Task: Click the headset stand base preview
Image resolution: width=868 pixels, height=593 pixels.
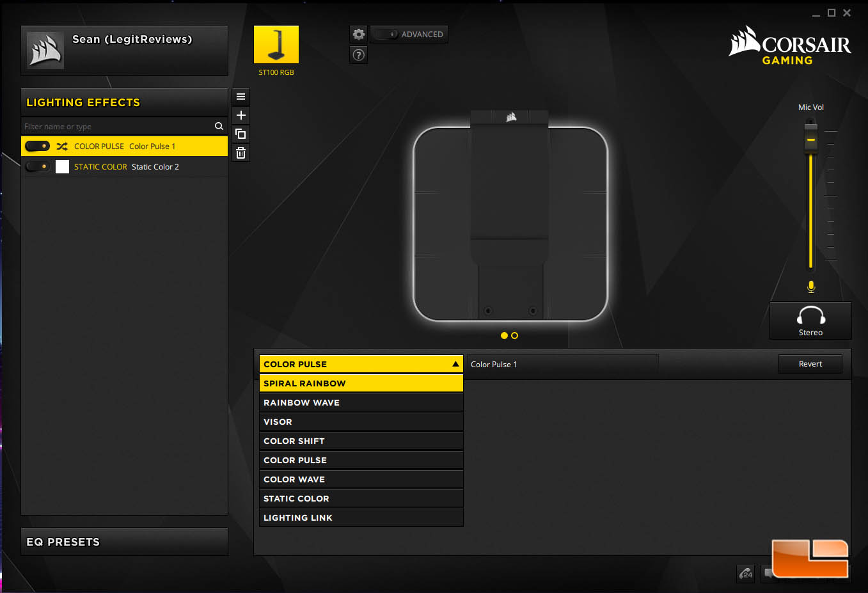Action: [510, 224]
